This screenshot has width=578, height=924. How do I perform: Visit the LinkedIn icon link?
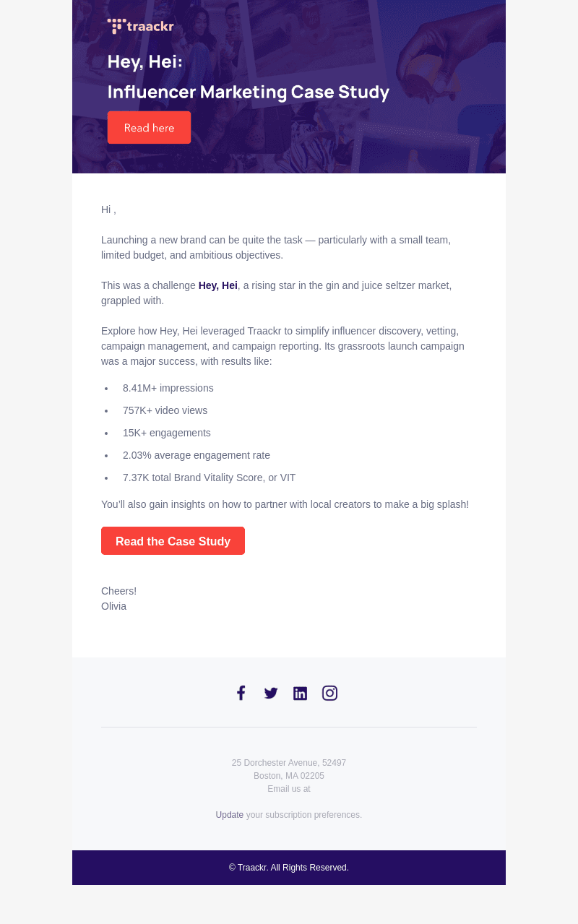coord(300,693)
